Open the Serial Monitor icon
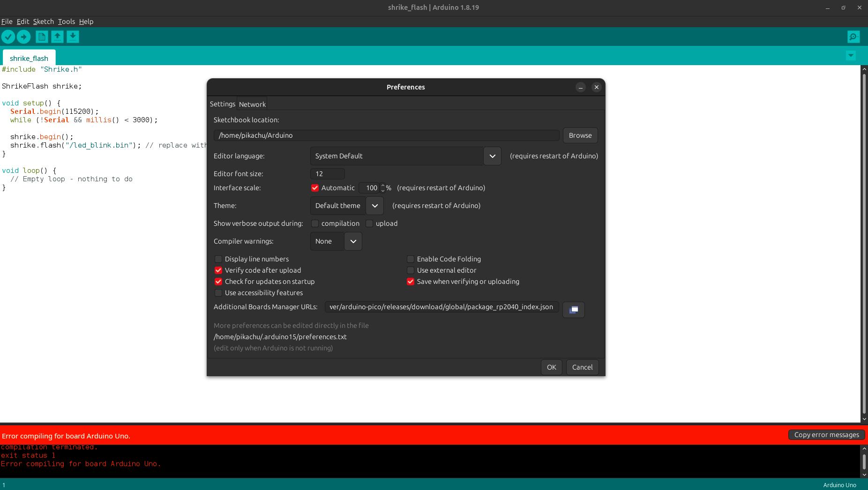868x490 pixels. click(x=853, y=37)
